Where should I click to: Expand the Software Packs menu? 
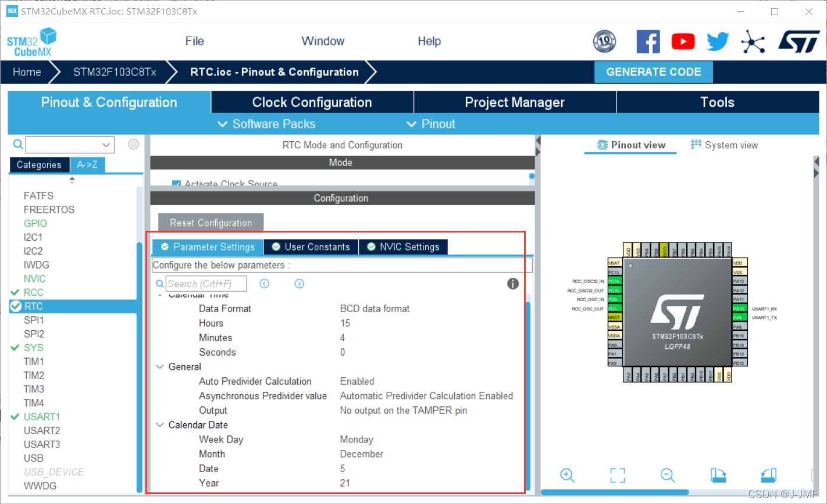(x=266, y=124)
